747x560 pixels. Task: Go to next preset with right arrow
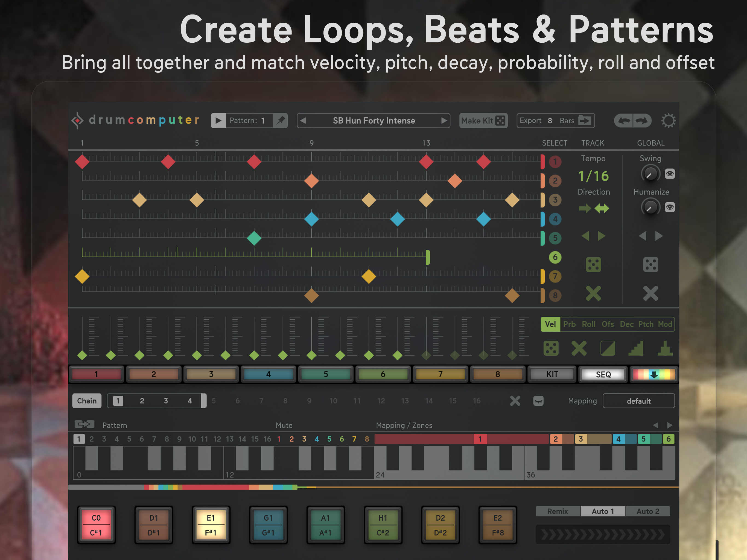444,121
